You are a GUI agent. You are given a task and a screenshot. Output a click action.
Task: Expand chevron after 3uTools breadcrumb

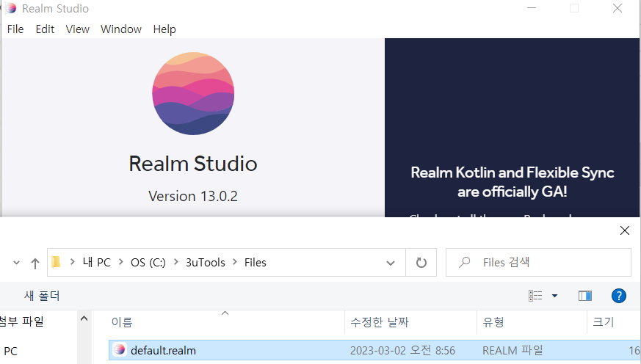[235, 262]
